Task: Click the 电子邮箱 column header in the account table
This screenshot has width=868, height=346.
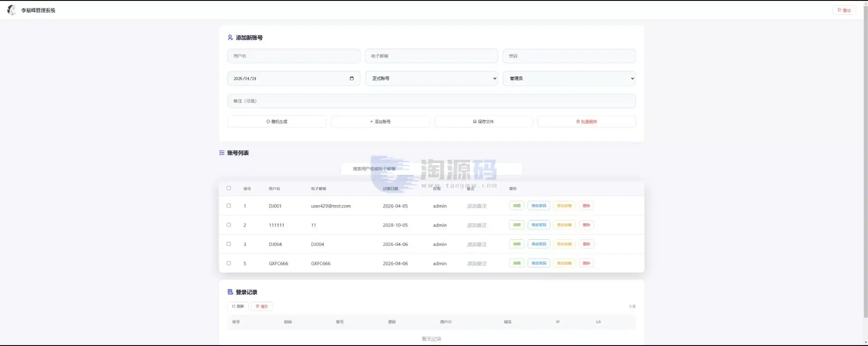Action: pos(318,189)
